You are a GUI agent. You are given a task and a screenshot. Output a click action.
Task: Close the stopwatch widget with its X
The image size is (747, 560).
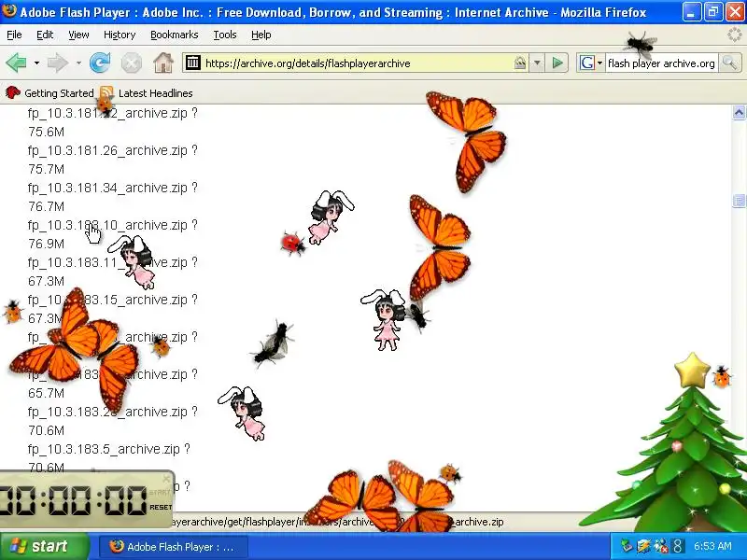(x=166, y=478)
